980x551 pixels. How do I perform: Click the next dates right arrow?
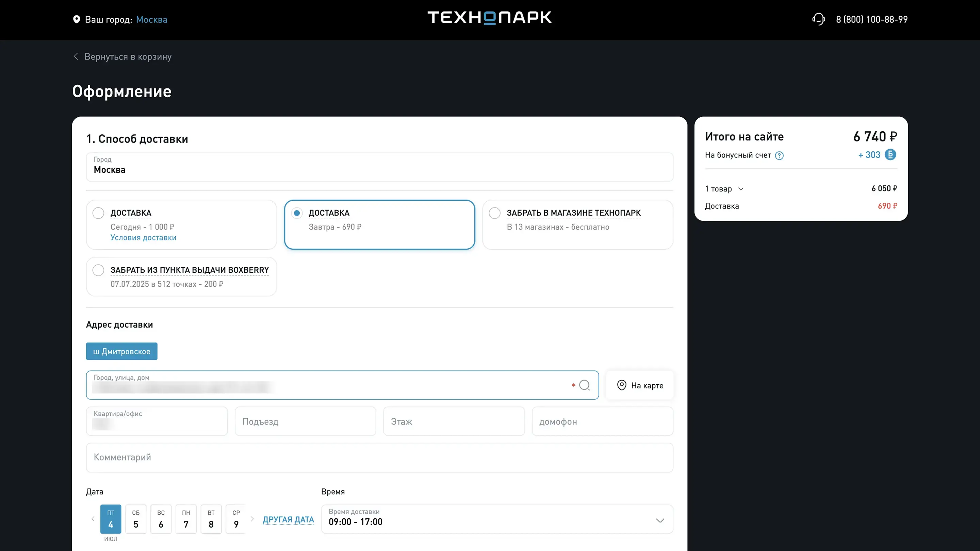252,519
